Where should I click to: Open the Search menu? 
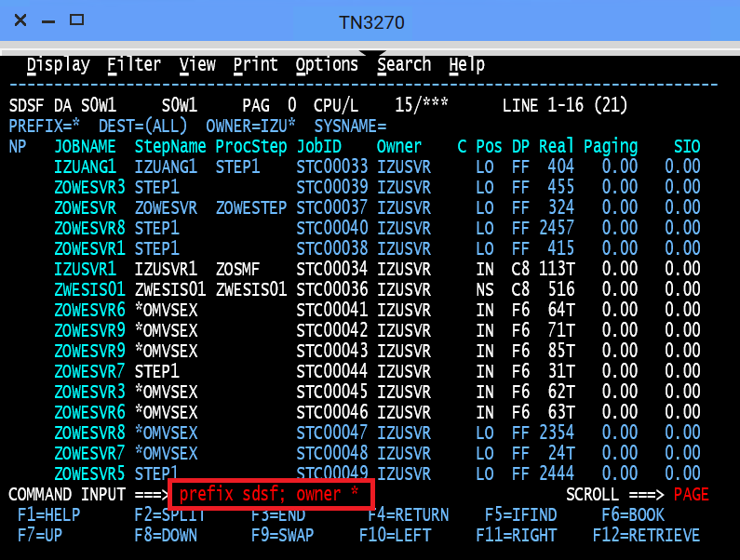[x=404, y=65]
